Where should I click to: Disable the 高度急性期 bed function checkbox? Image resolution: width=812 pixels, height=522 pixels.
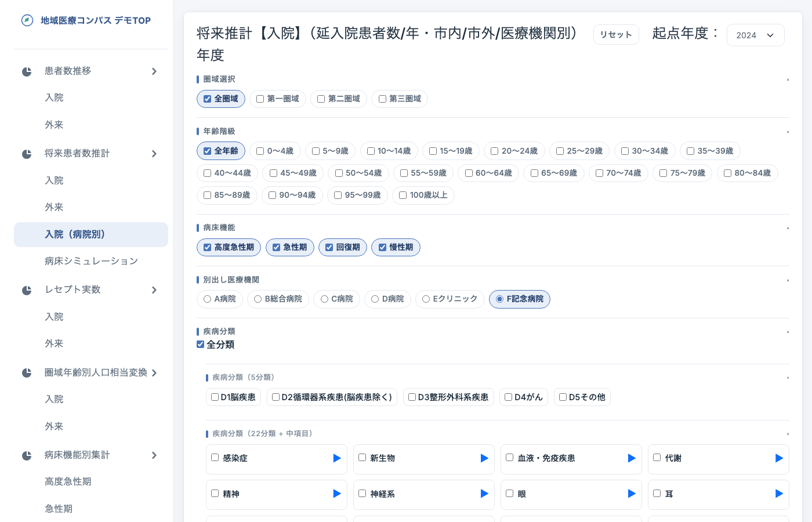207,248
